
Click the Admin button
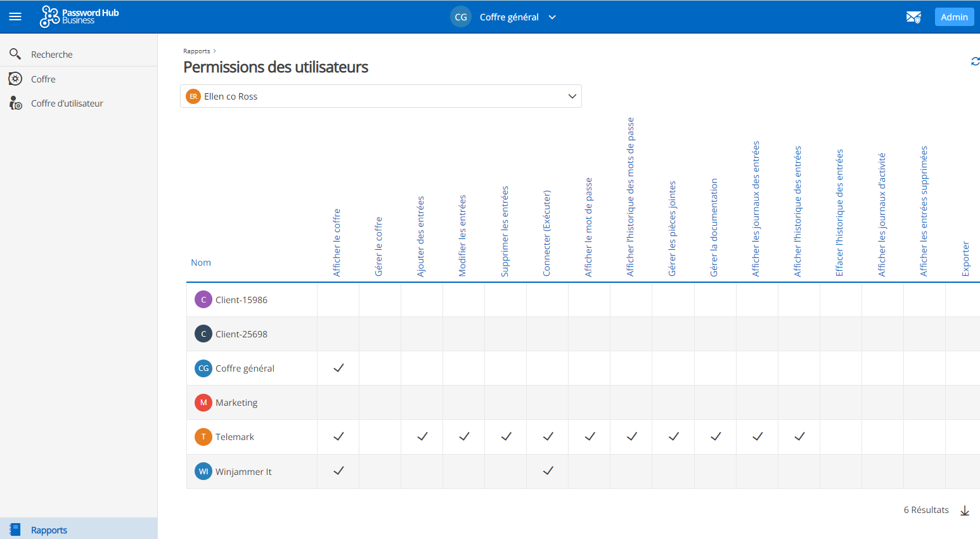coord(954,17)
